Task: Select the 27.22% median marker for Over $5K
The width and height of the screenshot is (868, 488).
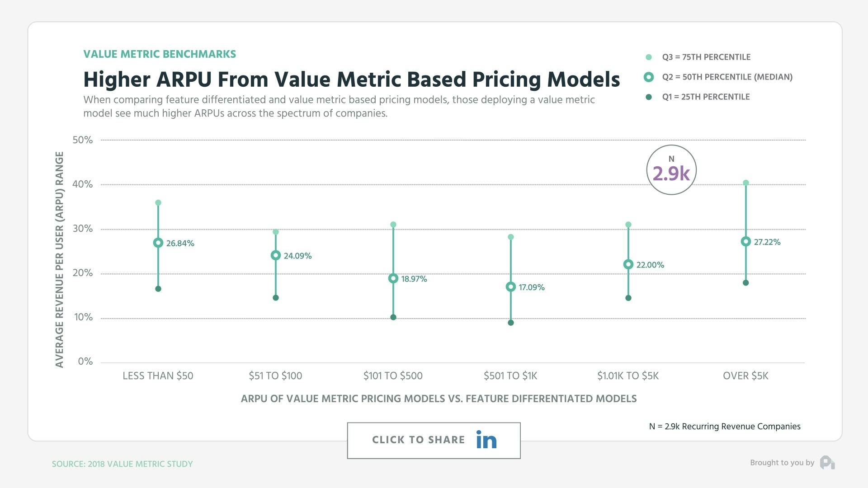Action: [x=745, y=242]
